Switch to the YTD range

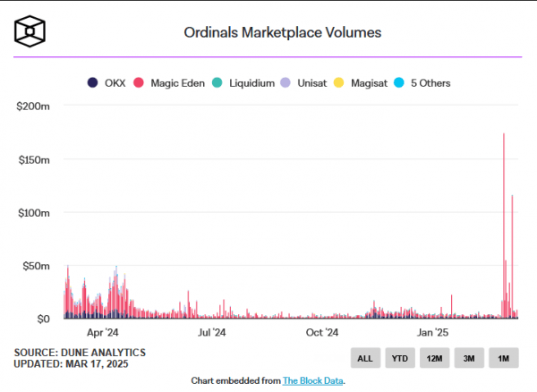[399, 358]
